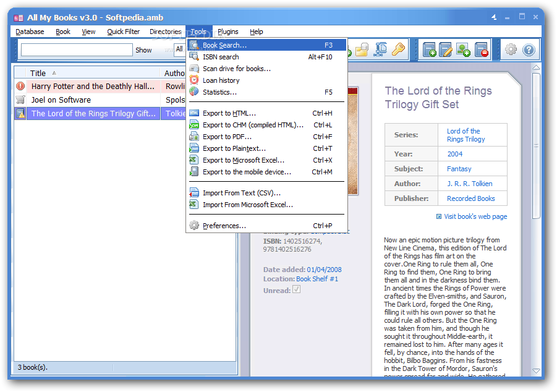Open the Book Shelf #1 location link
This screenshot has width=557, height=392.
317,279
